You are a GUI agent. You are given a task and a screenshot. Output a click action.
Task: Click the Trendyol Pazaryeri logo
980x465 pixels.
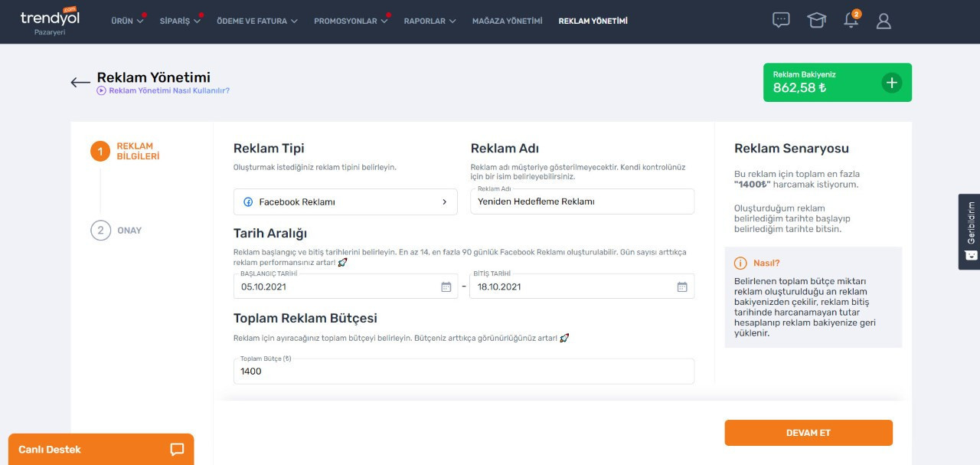click(x=50, y=21)
